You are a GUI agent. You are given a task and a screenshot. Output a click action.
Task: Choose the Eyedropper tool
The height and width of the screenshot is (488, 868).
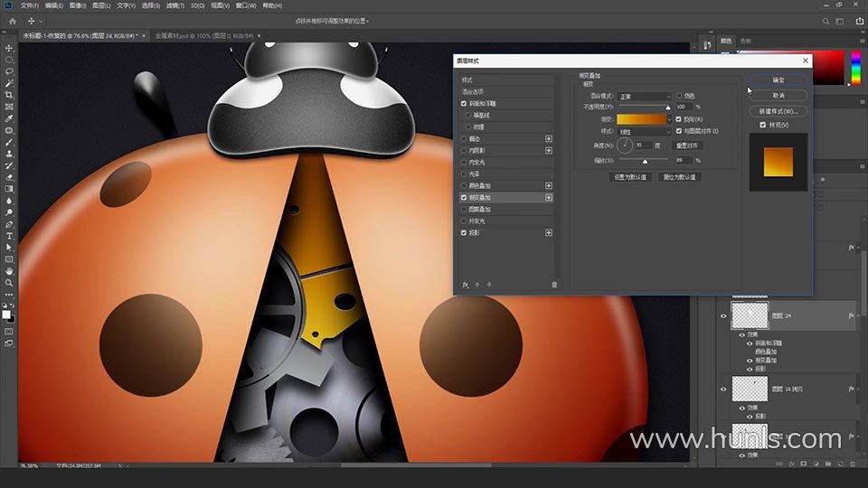(x=9, y=118)
